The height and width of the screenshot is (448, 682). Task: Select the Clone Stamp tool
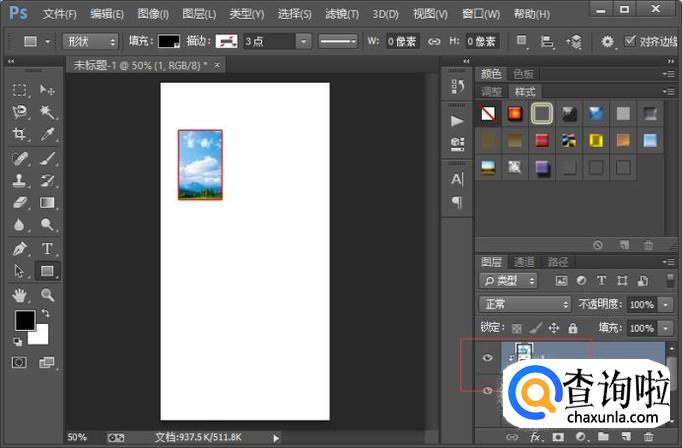[x=19, y=181]
